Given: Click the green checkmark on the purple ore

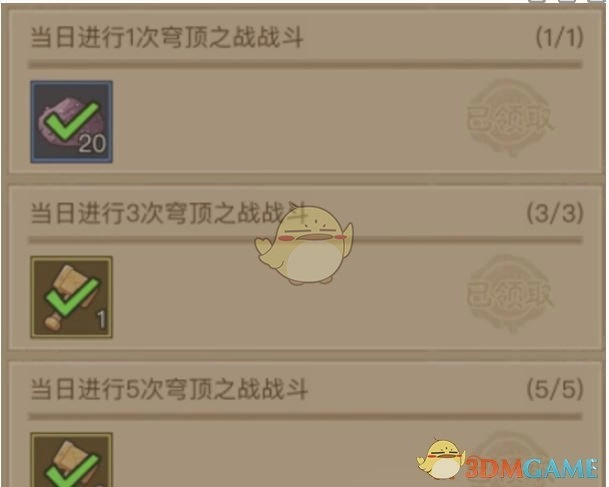Looking at the screenshot, I should 72,122.
